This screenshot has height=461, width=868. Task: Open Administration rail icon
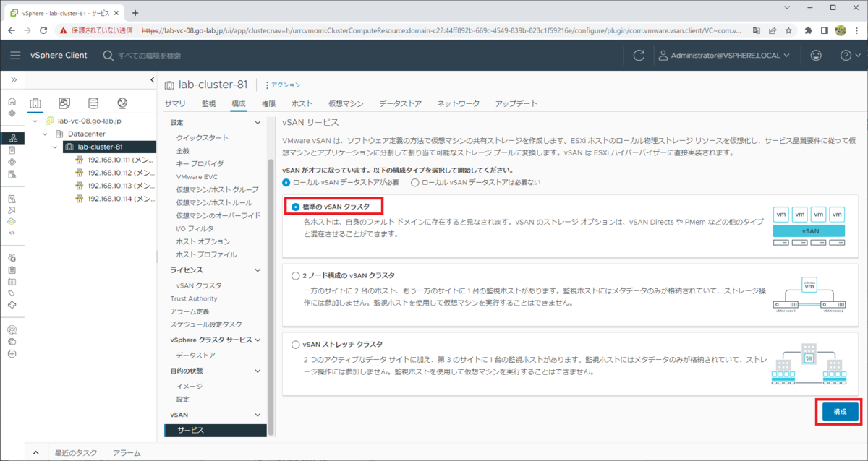tap(12, 257)
